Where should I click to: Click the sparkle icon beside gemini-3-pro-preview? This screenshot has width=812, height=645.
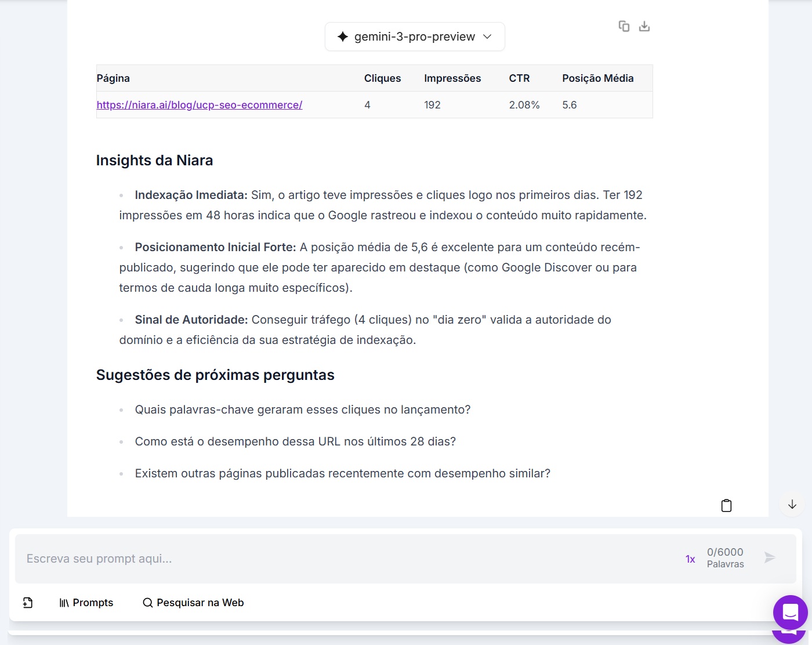343,37
